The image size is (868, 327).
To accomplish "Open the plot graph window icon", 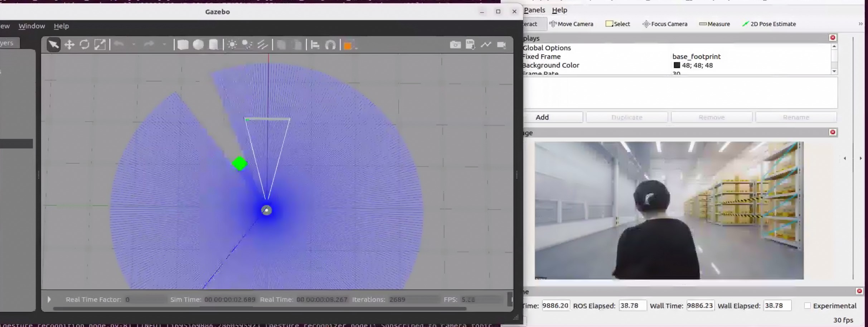I will point(486,45).
